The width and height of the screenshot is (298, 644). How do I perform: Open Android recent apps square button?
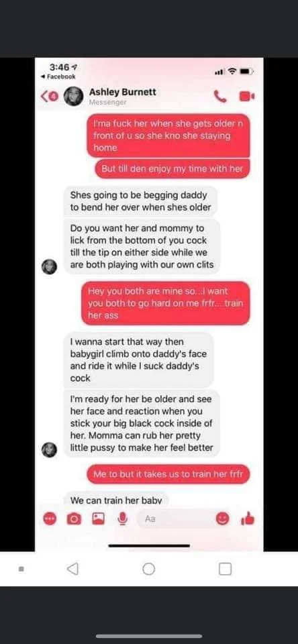coord(225,569)
